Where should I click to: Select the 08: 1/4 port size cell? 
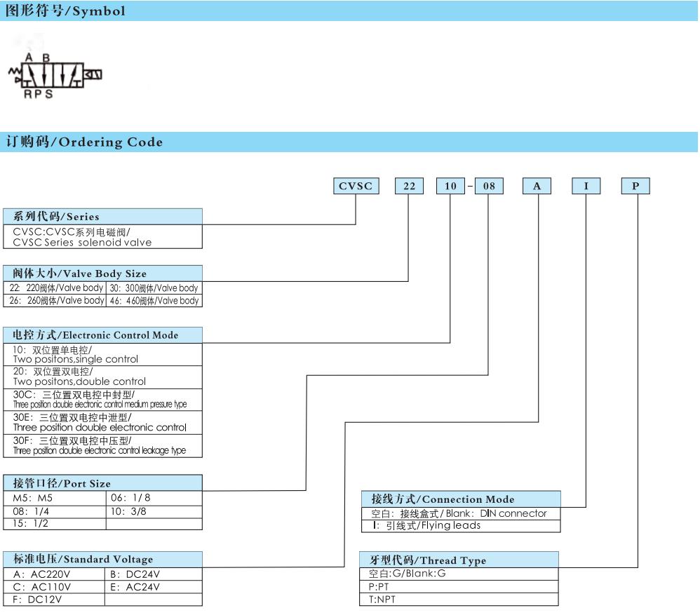click(x=55, y=511)
